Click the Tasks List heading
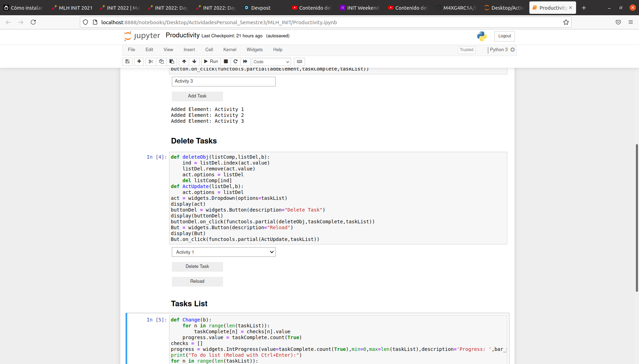639x364 pixels. (x=189, y=304)
